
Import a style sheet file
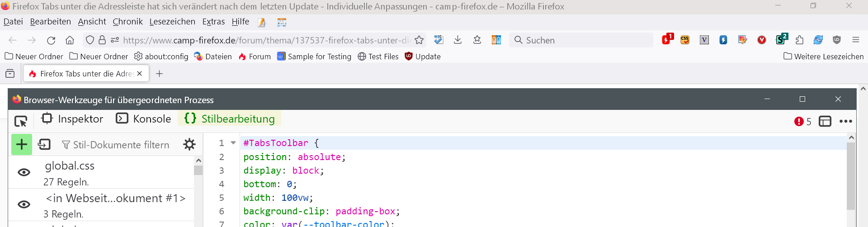[x=44, y=145]
